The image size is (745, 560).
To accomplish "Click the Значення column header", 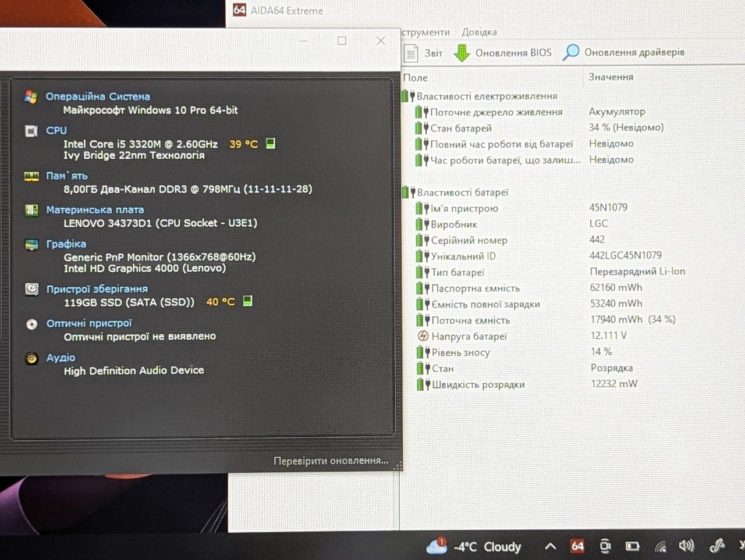I will click(x=611, y=77).
